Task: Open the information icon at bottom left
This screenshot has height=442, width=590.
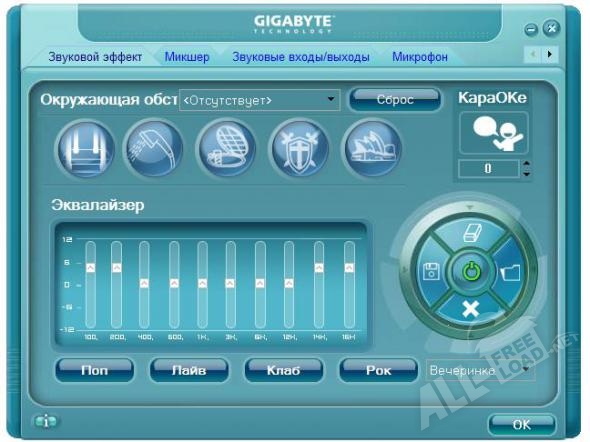Action: tap(46, 421)
